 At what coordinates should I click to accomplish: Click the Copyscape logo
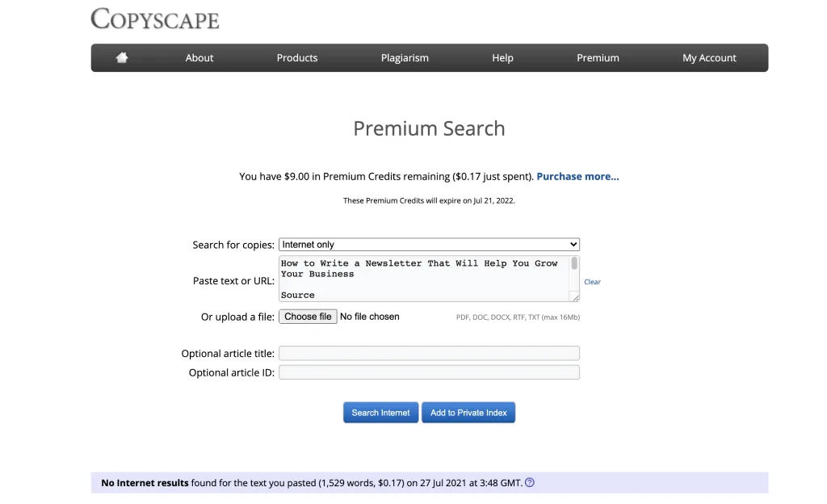[155, 19]
